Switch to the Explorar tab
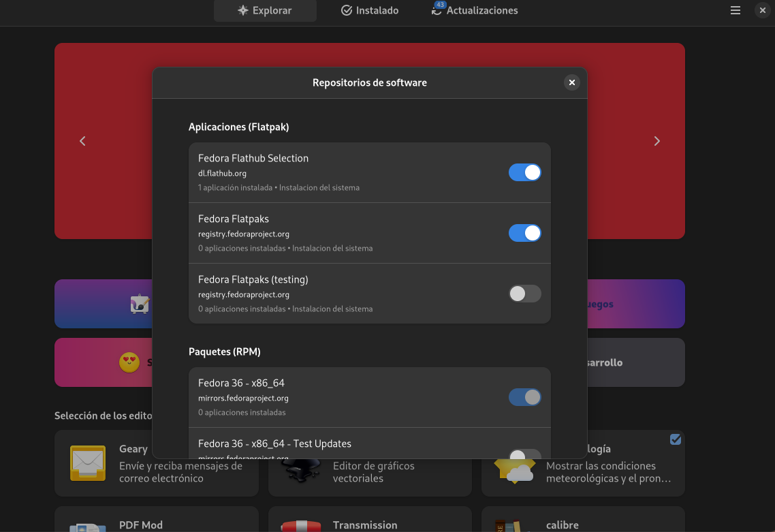This screenshot has height=532, width=775. click(265, 10)
